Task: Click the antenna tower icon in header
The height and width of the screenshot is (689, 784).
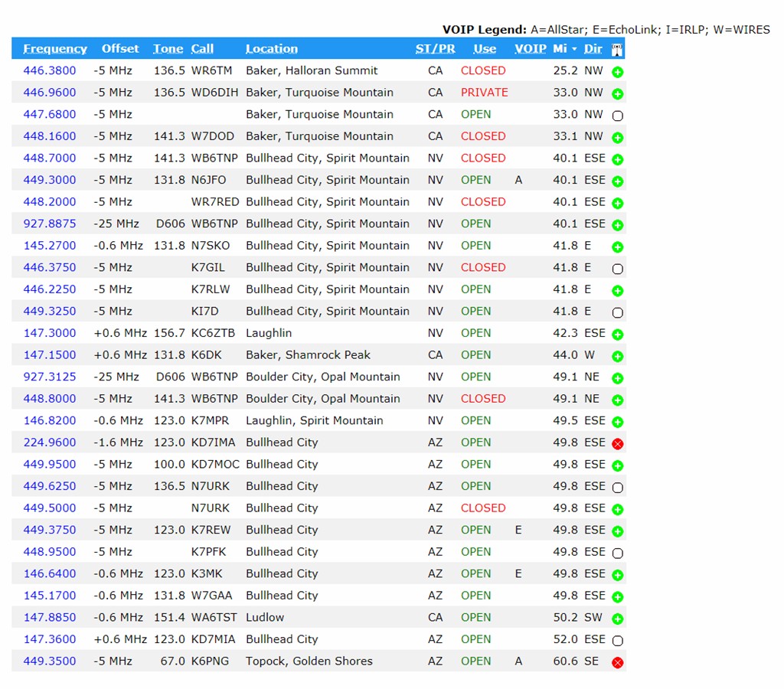Action: point(617,49)
